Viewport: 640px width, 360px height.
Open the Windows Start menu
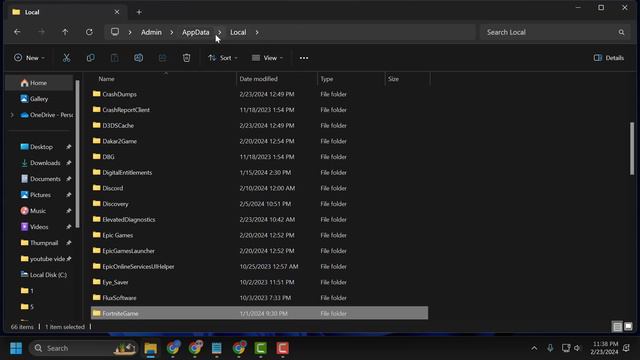coord(16,348)
